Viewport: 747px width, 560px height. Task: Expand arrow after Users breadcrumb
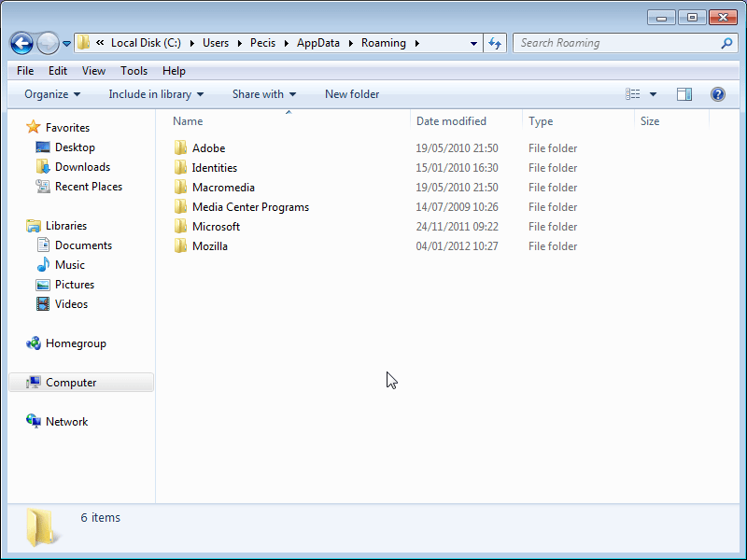(x=240, y=43)
